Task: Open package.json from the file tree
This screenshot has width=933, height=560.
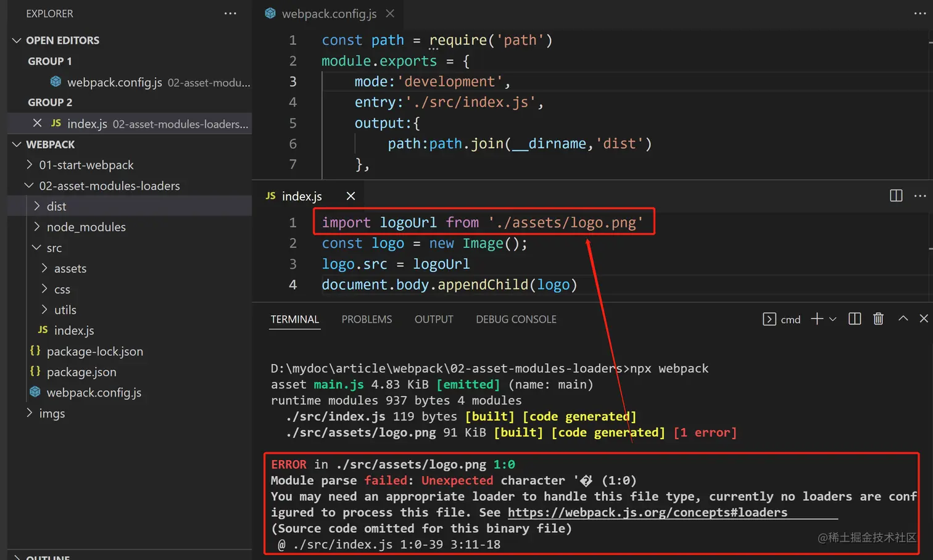Action: tap(81, 372)
